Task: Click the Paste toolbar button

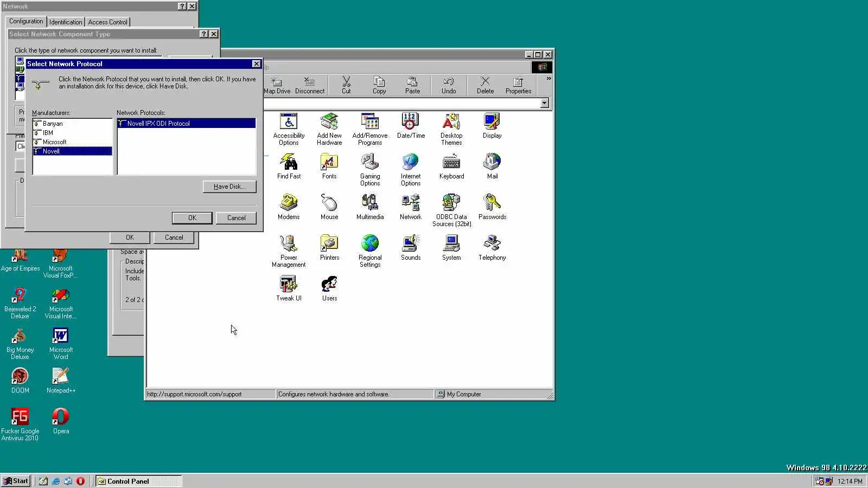Action: (x=412, y=85)
